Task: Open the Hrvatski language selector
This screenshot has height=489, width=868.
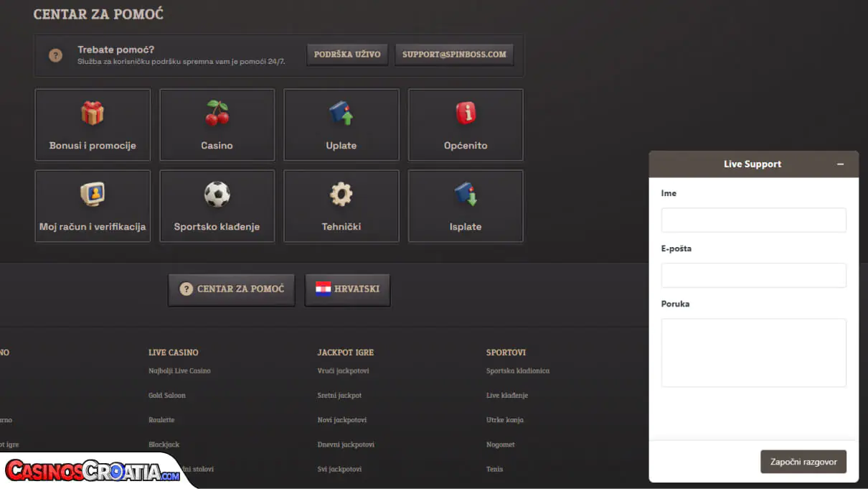Action: point(347,289)
